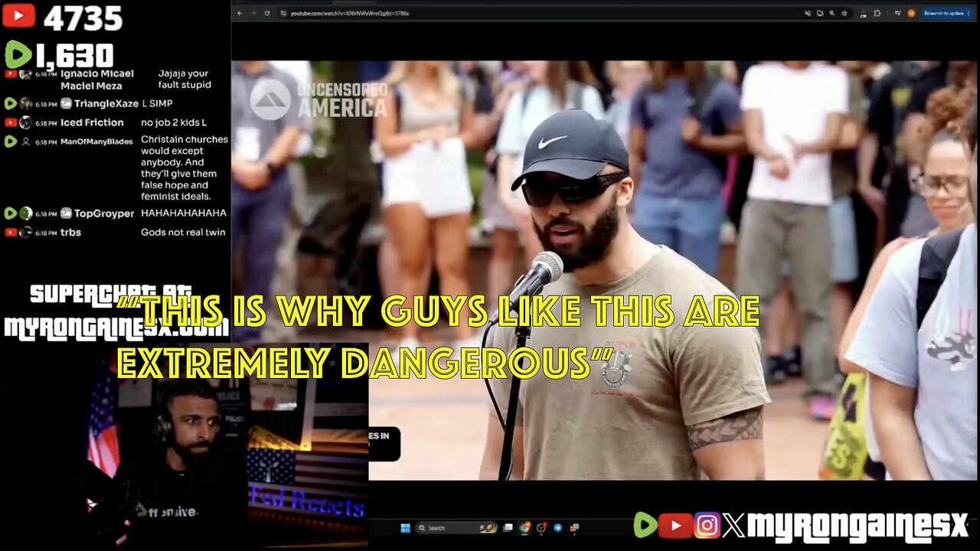980x551 pixels.
Task: Select chat user Ignacio Micael Maciel Meza
Action: [96, 79]
